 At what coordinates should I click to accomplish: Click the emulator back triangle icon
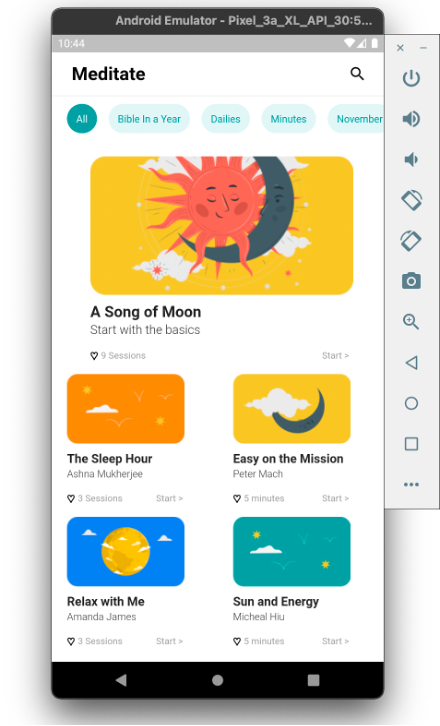pyautogui.click(x=411, y=363)
